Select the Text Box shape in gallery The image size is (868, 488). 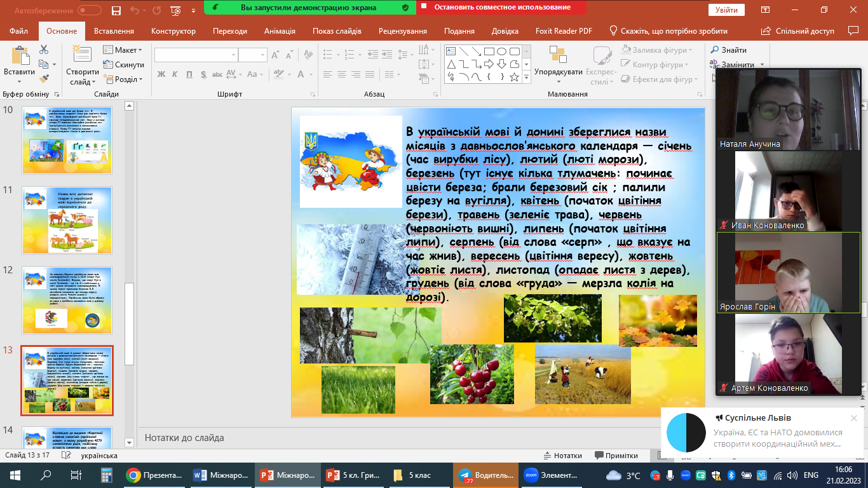pos(451,51)
